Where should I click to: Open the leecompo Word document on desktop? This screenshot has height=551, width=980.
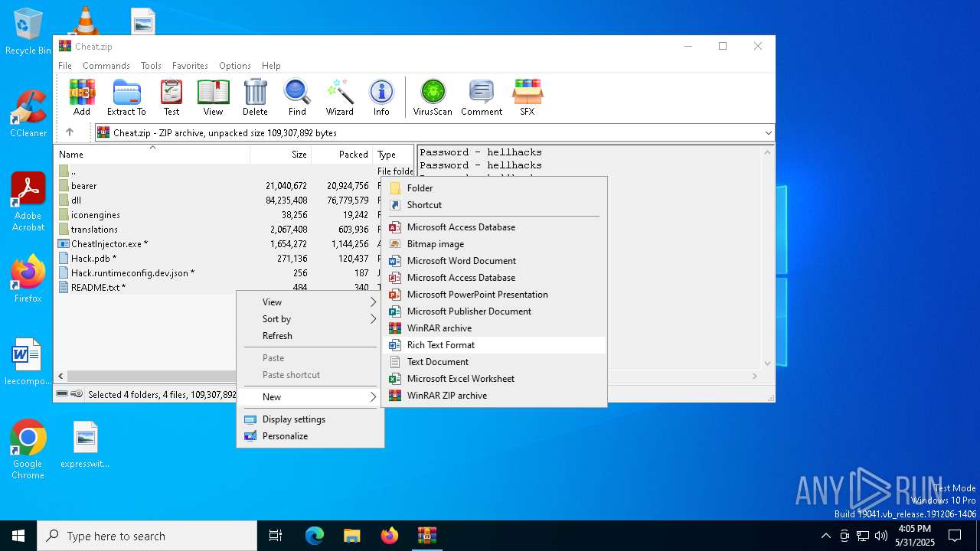pos(28,362)
